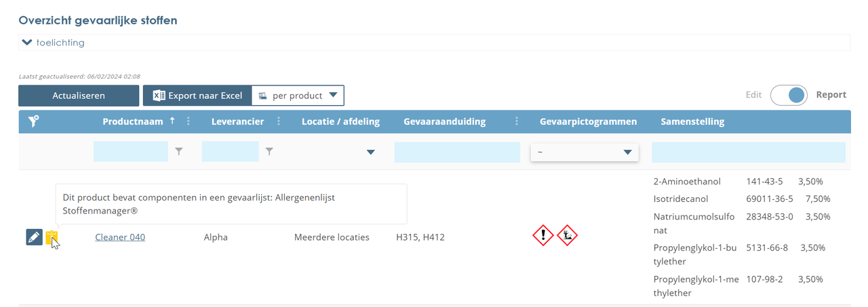Click the funnel icon beside Leverancier filter field
The image size is (868, 307).
[269, 152]
